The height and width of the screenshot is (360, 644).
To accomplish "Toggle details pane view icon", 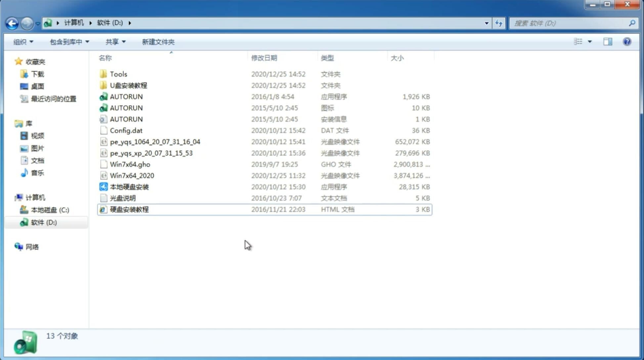I will (609, 42).
